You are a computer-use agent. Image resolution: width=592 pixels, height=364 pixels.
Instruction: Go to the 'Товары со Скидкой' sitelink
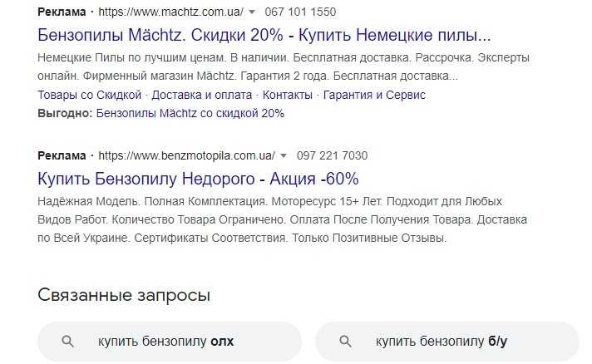point(90,95)
